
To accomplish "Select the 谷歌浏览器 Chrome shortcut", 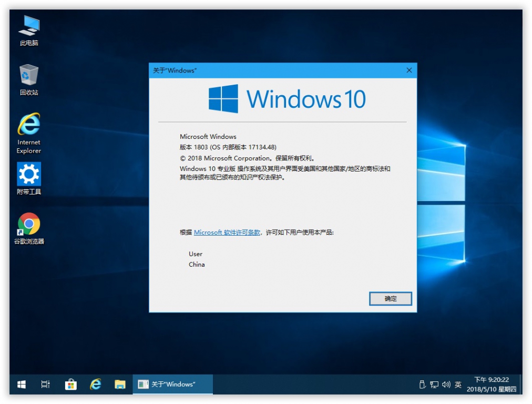I will point(29,228).
